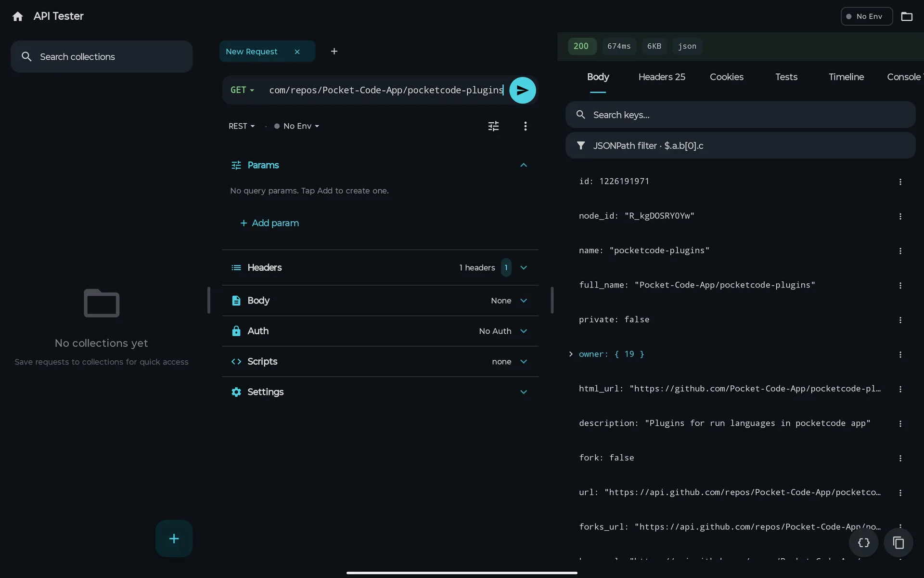Click the forks_url row text
924x578 pixels.
pos(730,527)
